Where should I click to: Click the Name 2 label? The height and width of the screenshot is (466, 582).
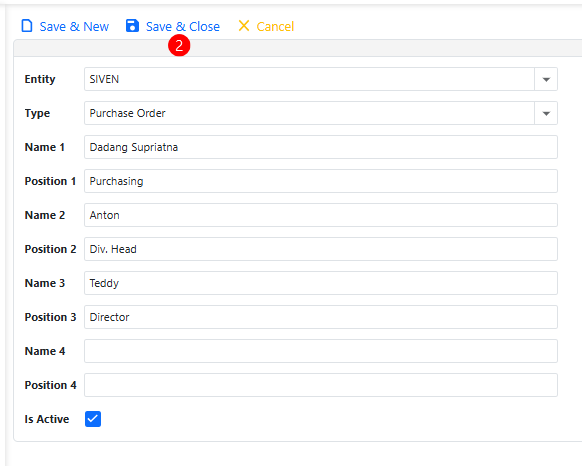[x=45, y=215]
